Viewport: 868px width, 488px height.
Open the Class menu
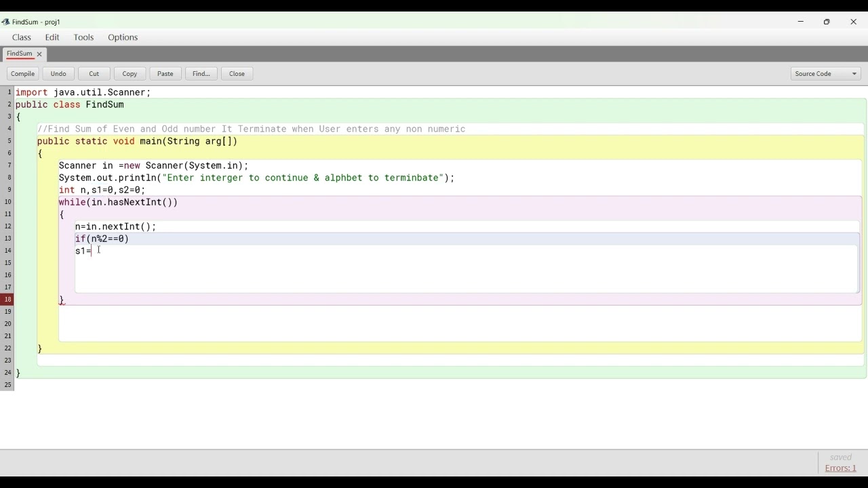click(x=22, y=37)
